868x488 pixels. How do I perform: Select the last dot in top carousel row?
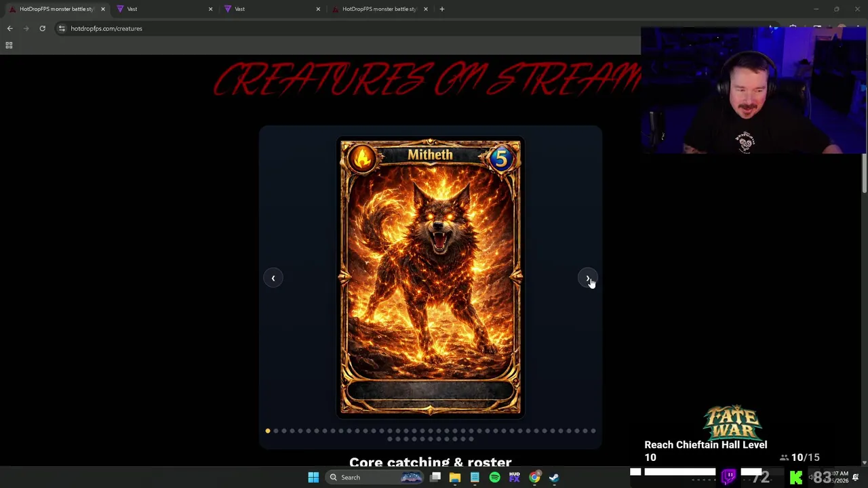pyautogui.click(x=593, y=430)
